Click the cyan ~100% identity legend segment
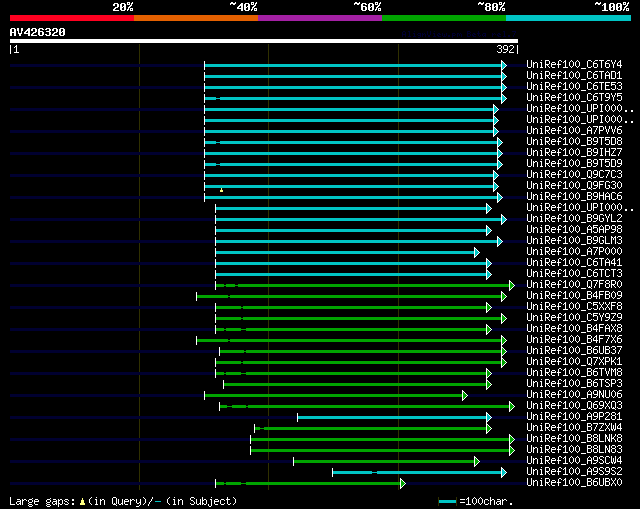 (x=569, y=18)
